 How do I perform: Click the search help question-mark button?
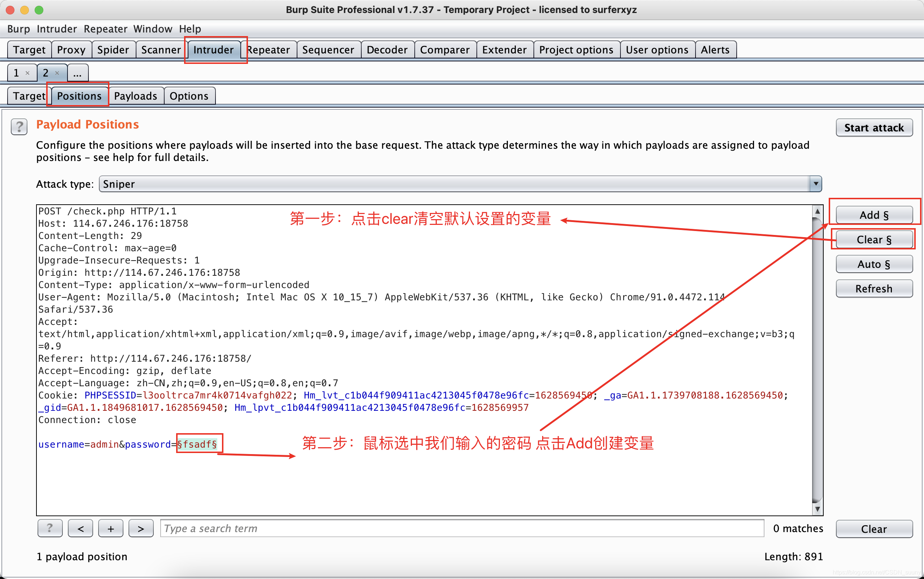pyautogui.click(x=50, y=528)
